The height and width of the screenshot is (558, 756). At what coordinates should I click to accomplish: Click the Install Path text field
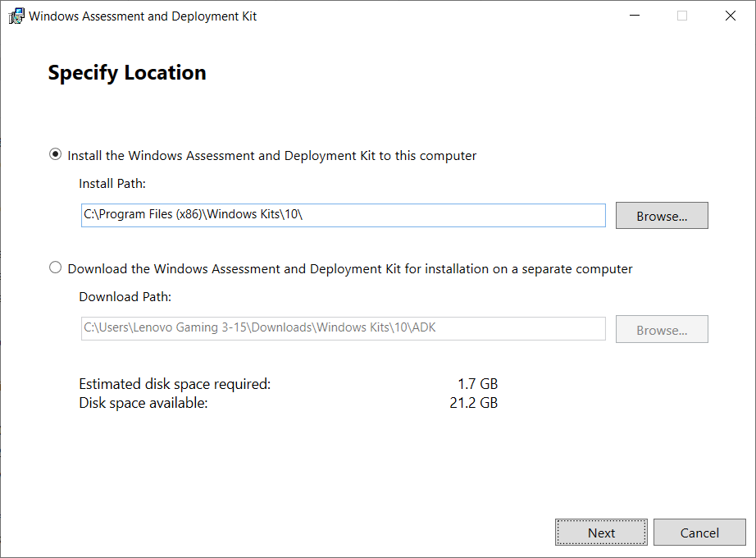(343, 215)
